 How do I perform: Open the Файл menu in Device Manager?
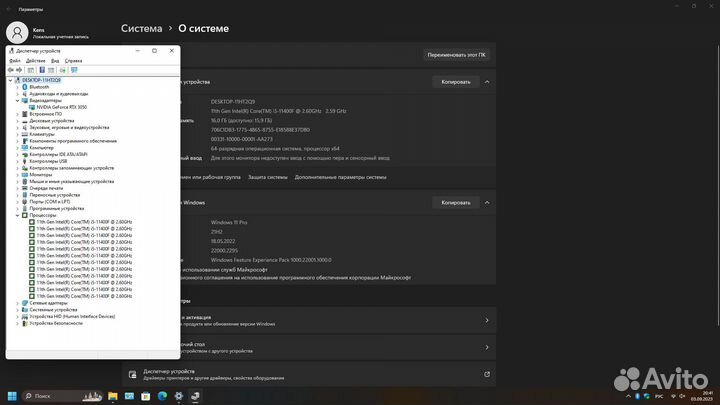point(15,61)
